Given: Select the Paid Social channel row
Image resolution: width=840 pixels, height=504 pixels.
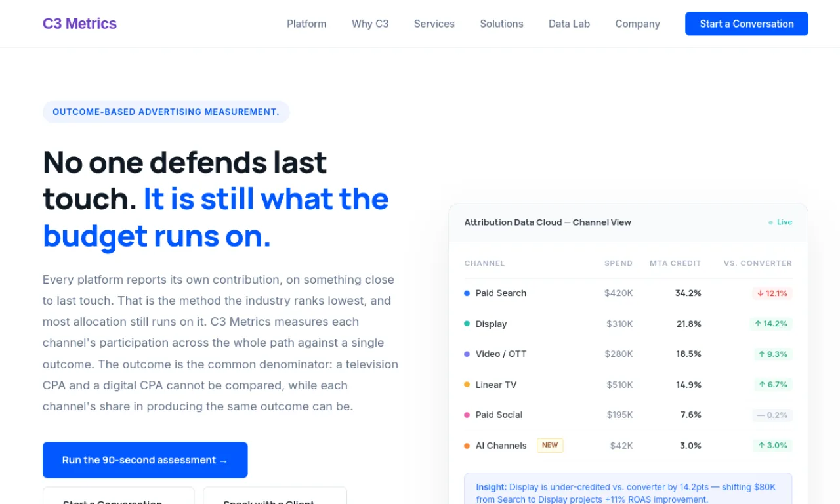Looking at the screenshot, I should point(628,415).
